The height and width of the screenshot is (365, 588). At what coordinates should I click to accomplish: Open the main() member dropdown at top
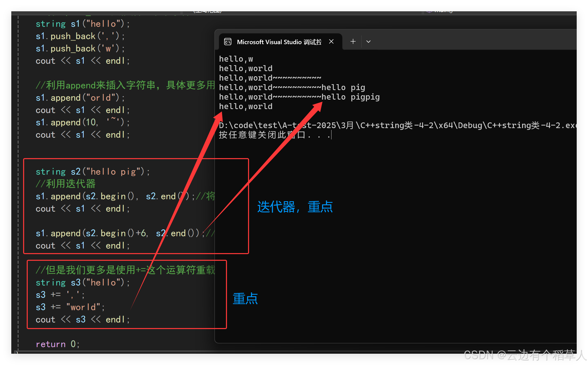[443, 12]
